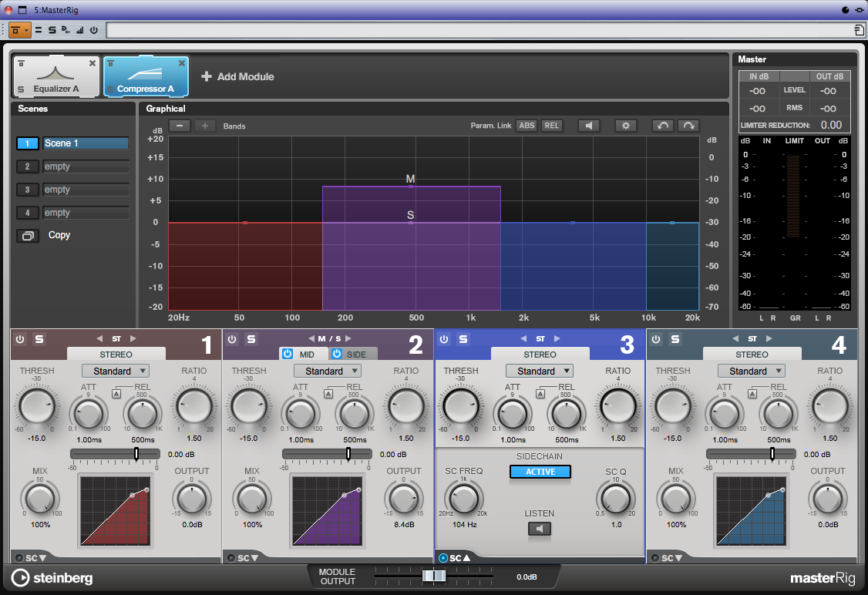Deactivate the SIDECHAIN on band 3
Image resolution: width=868 pixels, height=595 pixels.
[540, 472]
